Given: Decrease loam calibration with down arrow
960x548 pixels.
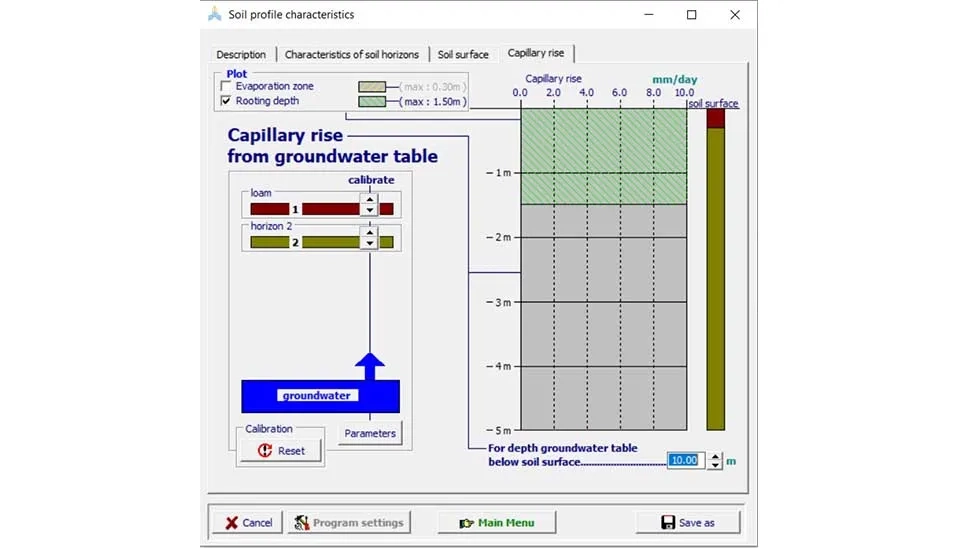Looking at the screenshot, I should (369, 213).
